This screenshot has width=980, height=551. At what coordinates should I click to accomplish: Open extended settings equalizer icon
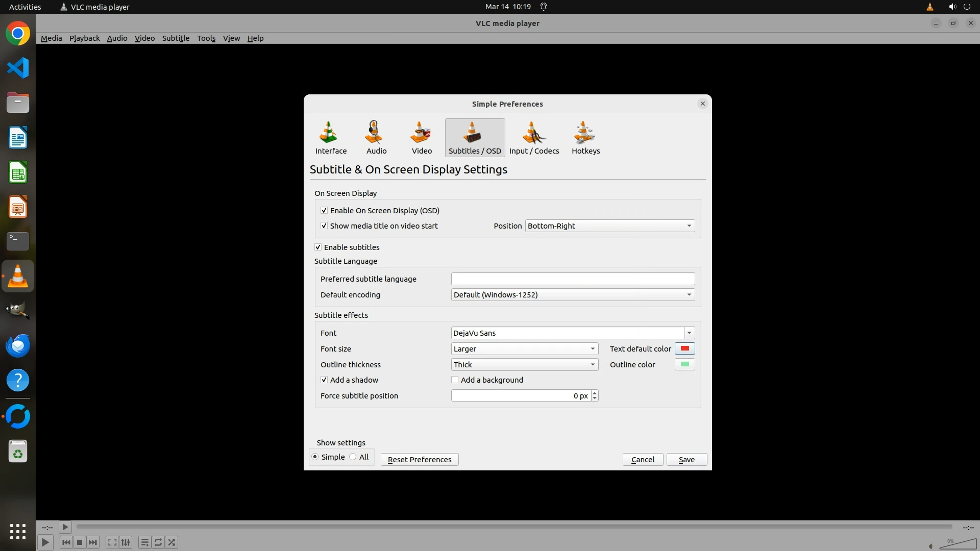click(126, 542)
